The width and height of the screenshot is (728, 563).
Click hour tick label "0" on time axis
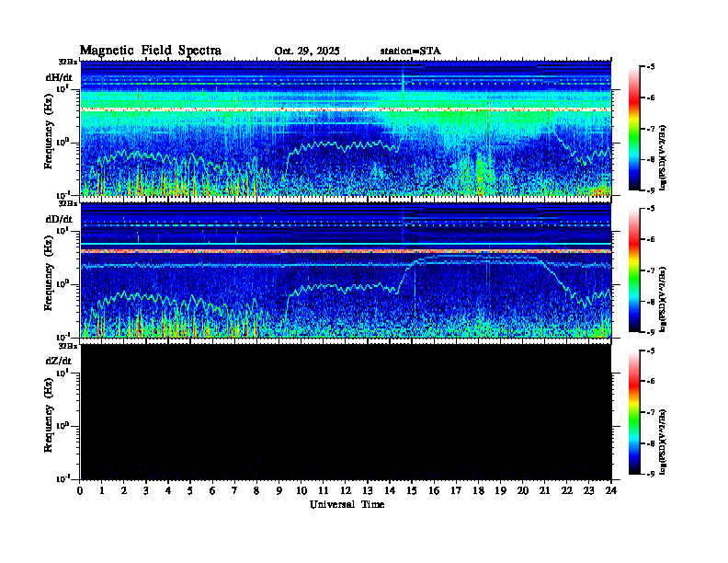tap(80, 491)
